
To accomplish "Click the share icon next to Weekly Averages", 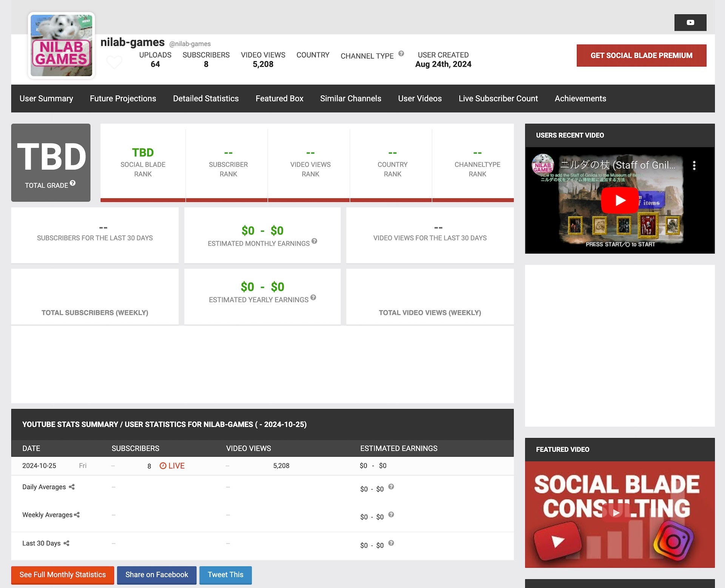I will (x=77, y=515).
